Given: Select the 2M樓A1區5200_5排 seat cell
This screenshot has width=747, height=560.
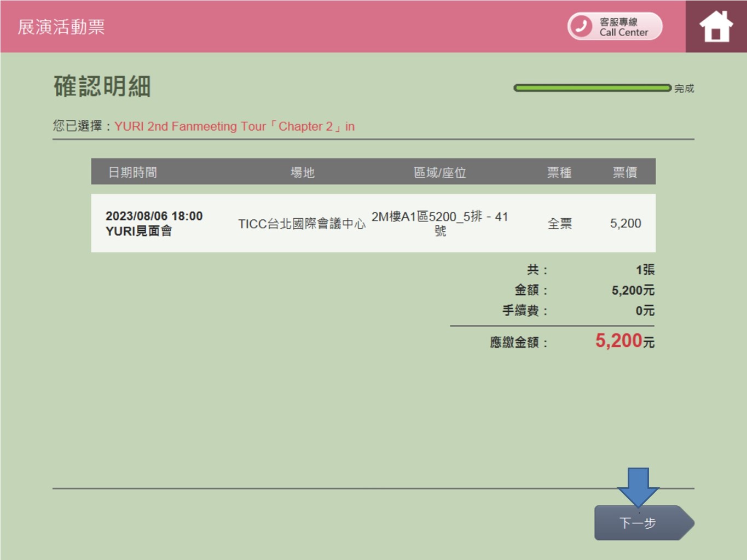Looking at the screenshot, I should tap(440, 223).
